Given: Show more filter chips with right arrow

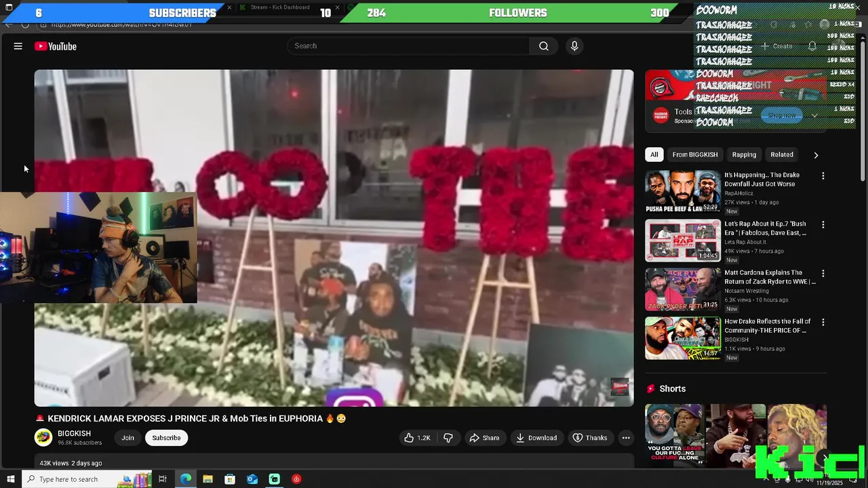Looking at the screenshot, I should pyautogui.click(x=816, y=155).
